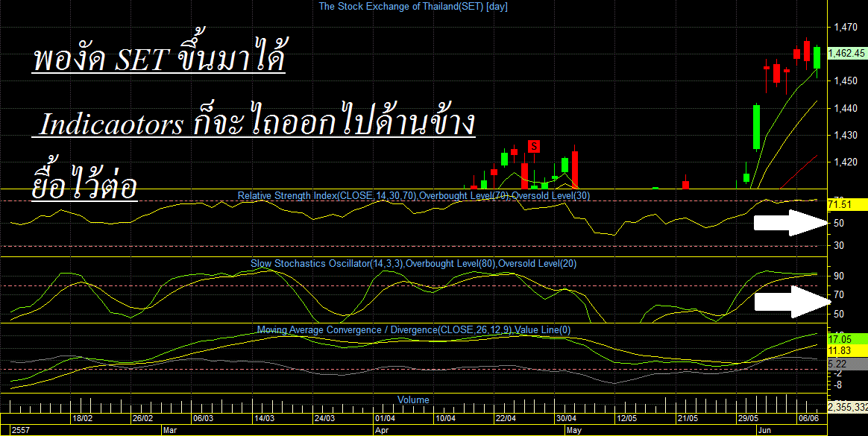
Task: Click the 30/04 date on the time axis
Action: coord(566,418)
